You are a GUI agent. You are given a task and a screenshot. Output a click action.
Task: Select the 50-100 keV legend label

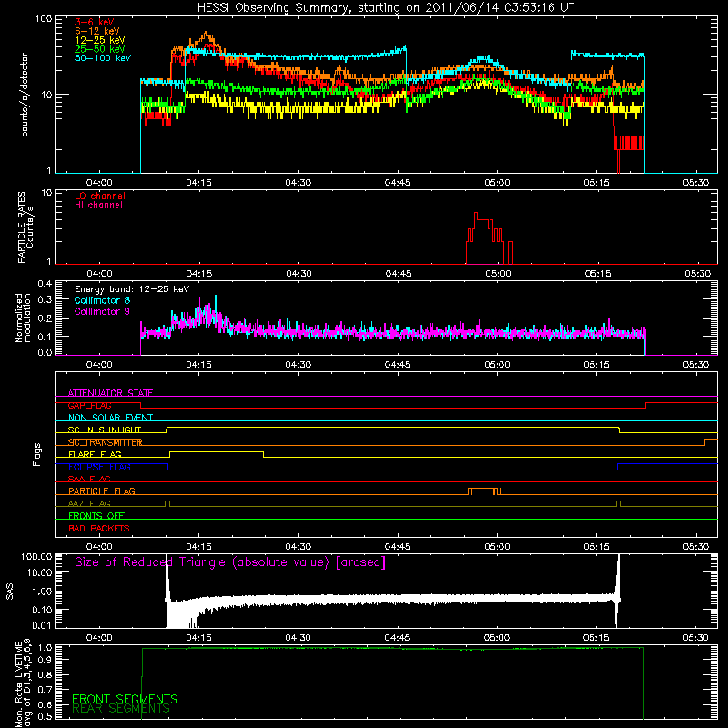103,58
